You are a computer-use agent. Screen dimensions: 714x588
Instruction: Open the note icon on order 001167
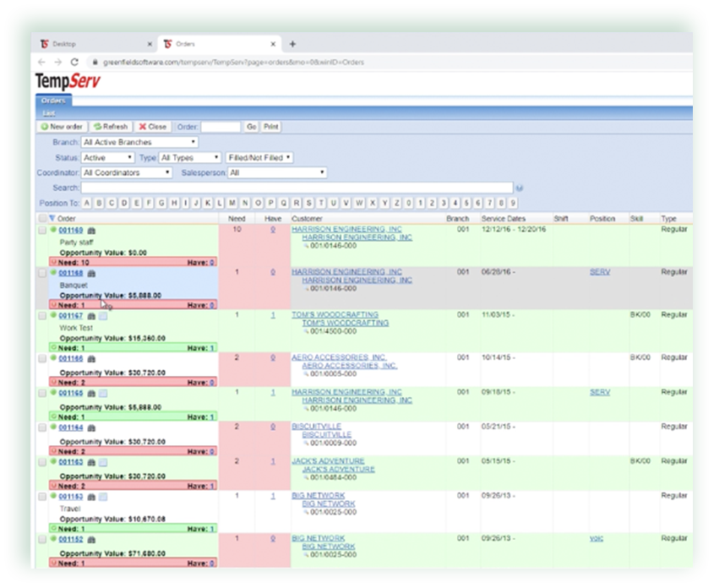click(103, 316)
